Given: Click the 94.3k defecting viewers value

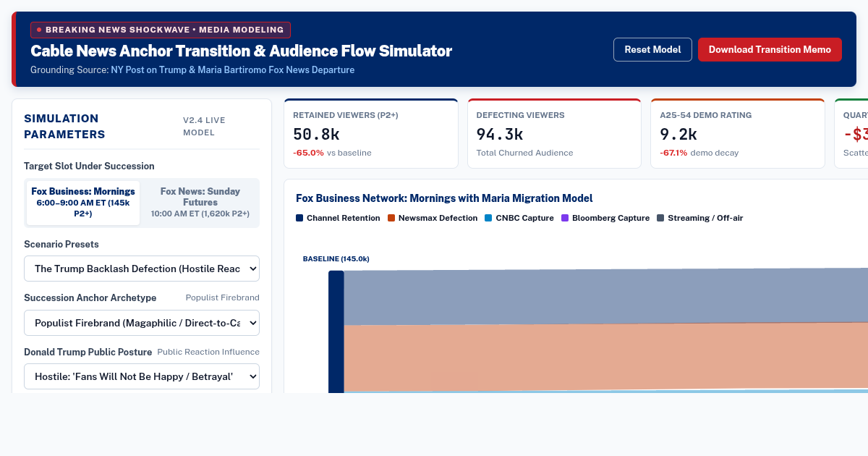Looking at the screenshot, I should tap(500, 134).
